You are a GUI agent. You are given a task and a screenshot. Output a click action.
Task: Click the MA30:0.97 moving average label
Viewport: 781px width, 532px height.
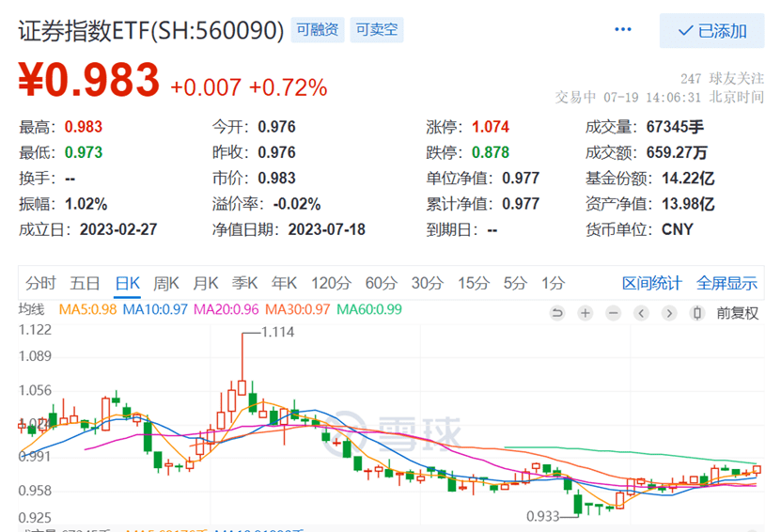point(297,309)
